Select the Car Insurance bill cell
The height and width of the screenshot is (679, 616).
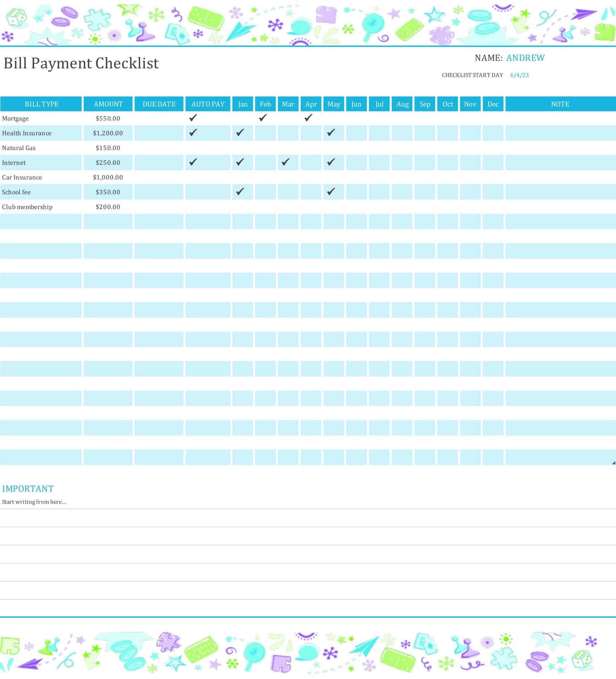(x=41, y=177)
